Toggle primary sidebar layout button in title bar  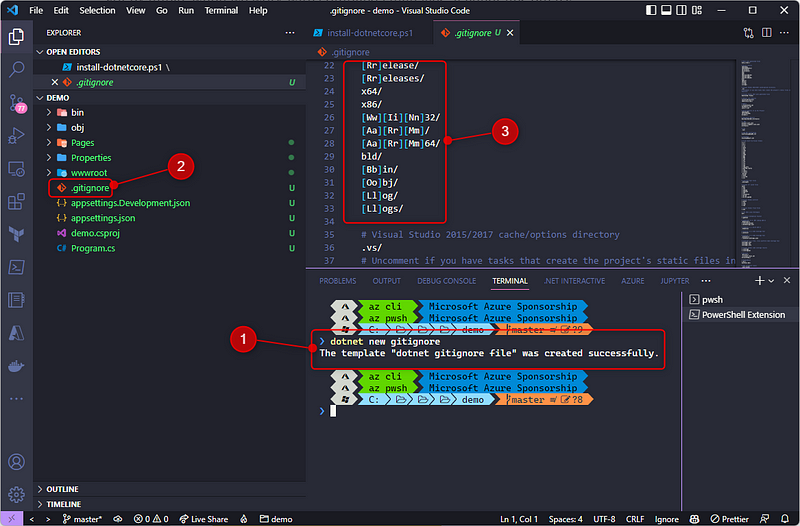point(652,10)
